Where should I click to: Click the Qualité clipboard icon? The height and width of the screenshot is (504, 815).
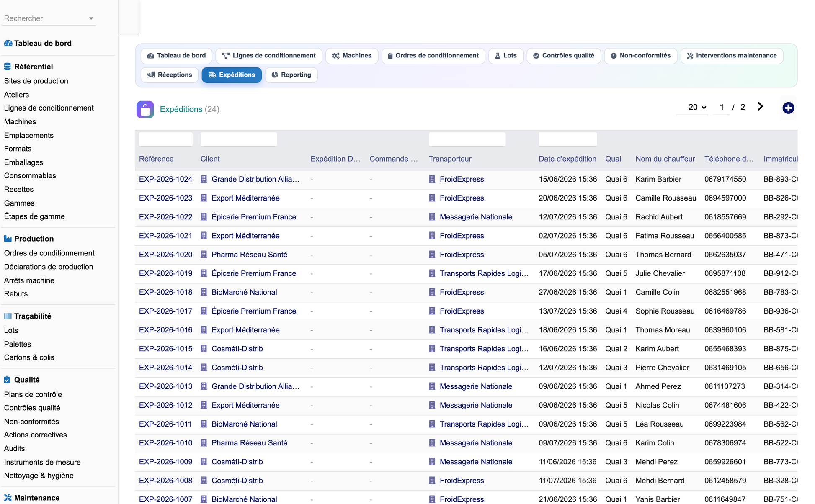(7, 380)
